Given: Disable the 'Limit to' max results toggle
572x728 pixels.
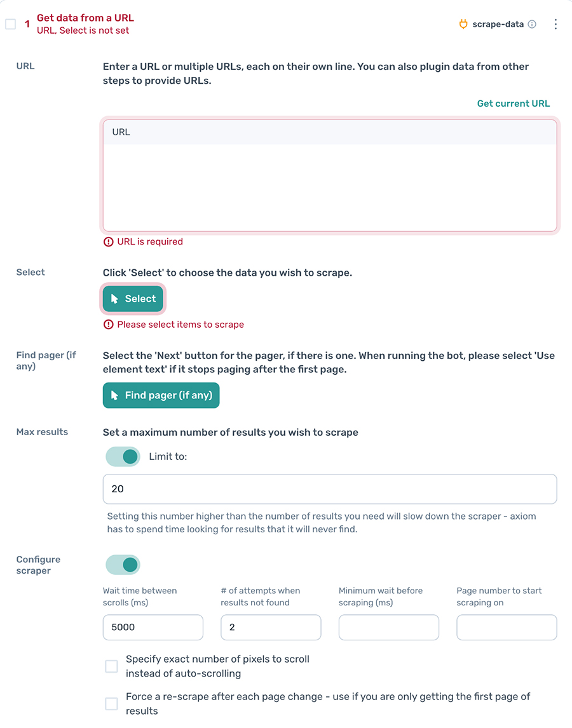Looking at the screenshot, I should [x=122, y=456].
